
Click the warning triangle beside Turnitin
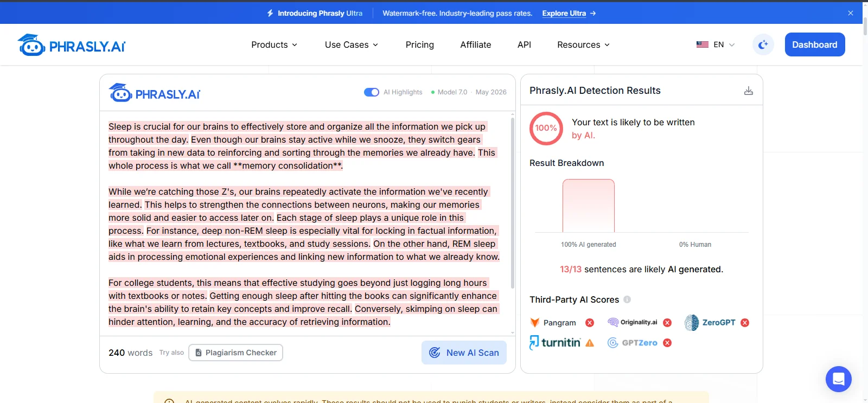tap(590, 343)
